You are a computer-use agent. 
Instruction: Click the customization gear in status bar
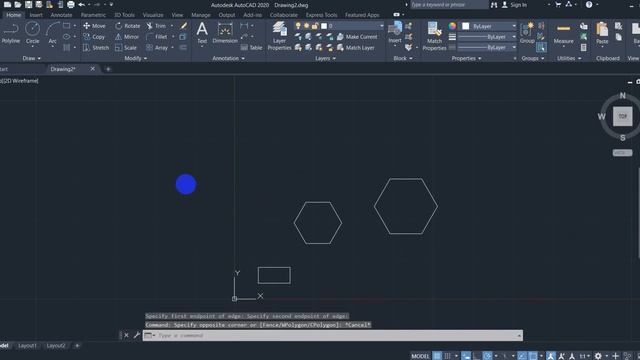[x=598, y=356]
